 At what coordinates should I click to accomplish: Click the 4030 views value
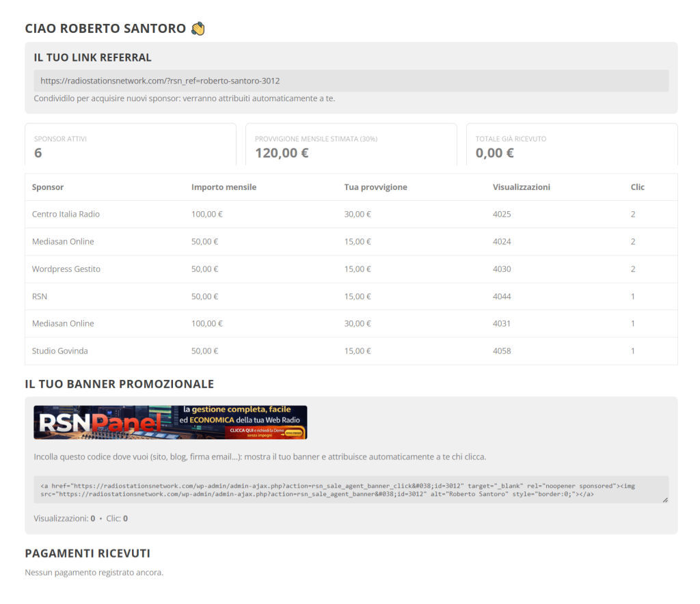click(502, 269)
